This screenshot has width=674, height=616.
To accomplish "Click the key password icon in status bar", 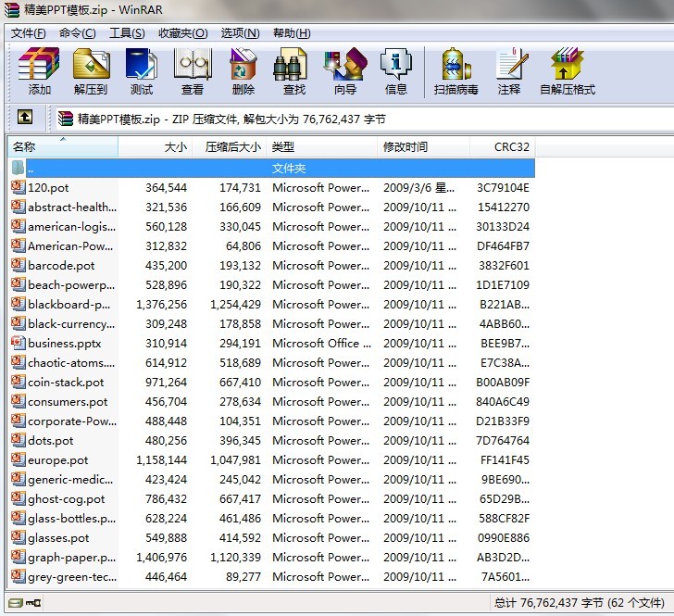I will click(33, 603).
